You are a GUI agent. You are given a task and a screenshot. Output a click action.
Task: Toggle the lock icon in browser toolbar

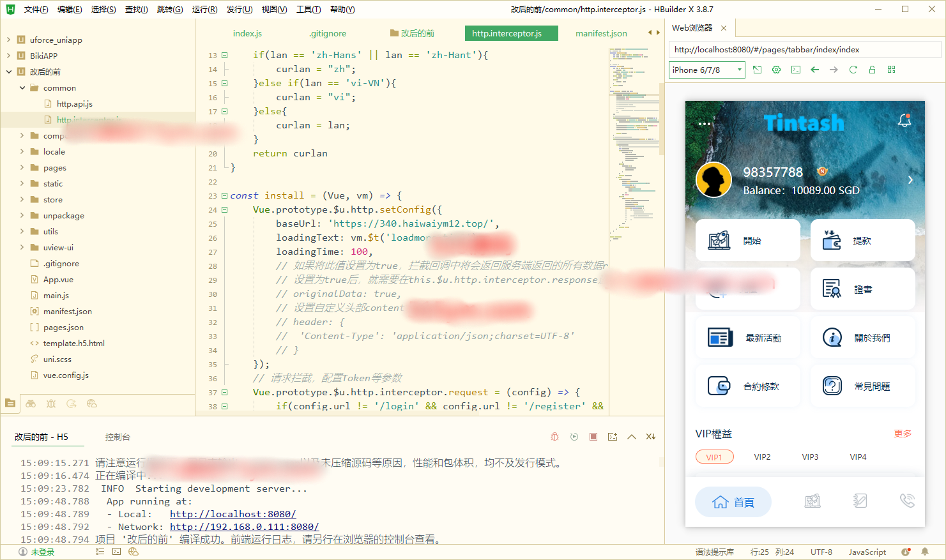click(x=872, y=70)
